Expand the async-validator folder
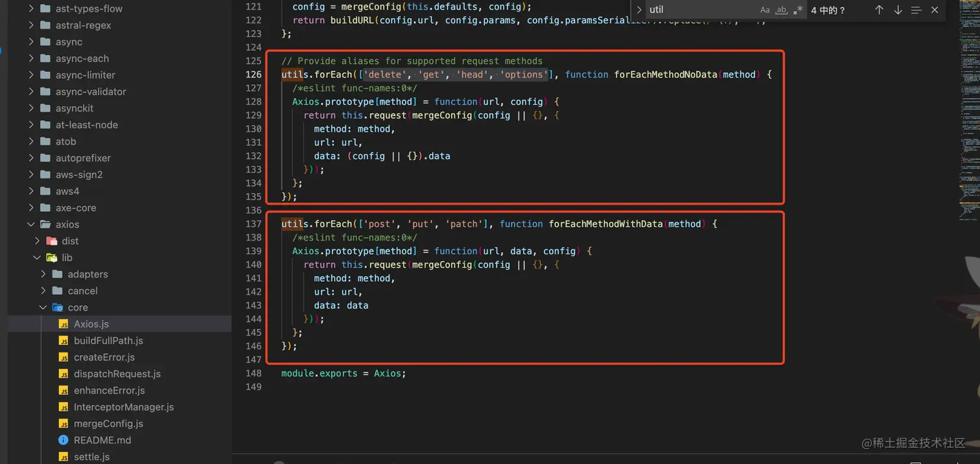980x464 pixels. pyautogui.click(x=30, y=91)
